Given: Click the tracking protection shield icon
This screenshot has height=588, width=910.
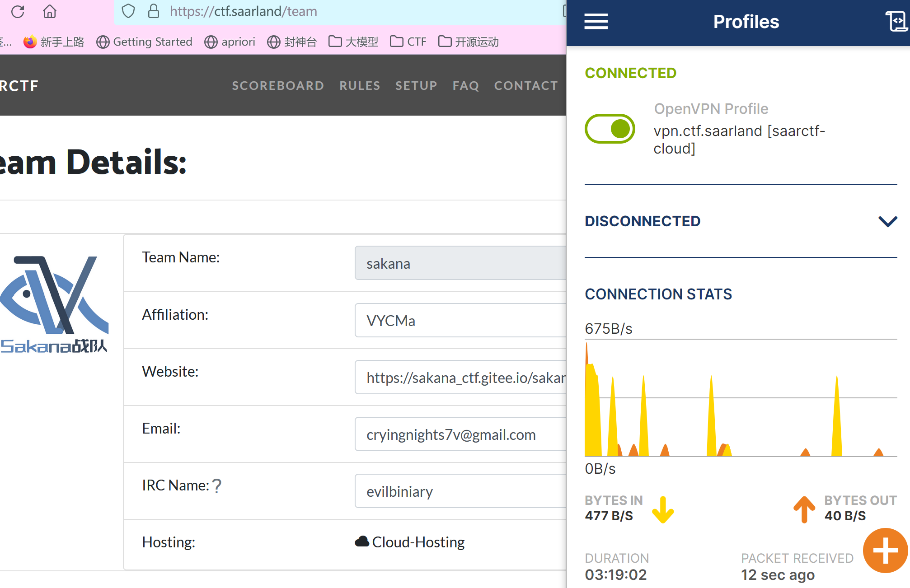Looking at the screenshot, I should pyautogui.click(x=128, y=11).
